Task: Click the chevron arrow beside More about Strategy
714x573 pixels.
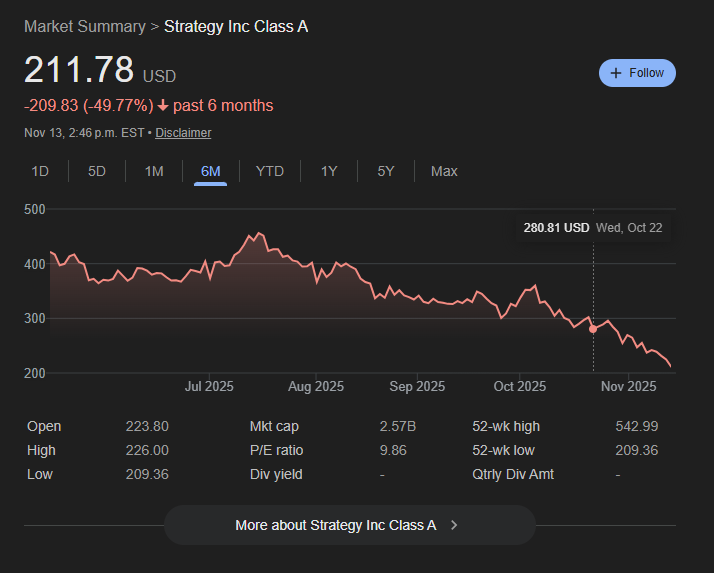Action: (x=454, y=525)
